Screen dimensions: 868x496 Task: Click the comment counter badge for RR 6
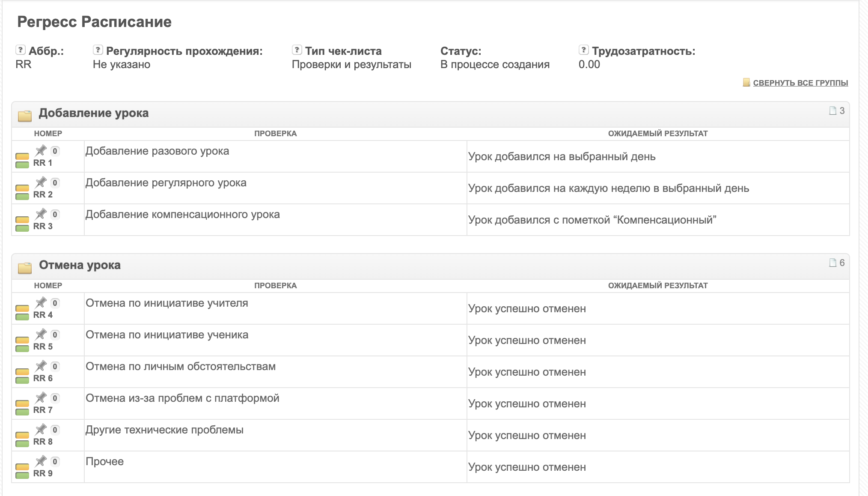[x=55, y=366]
